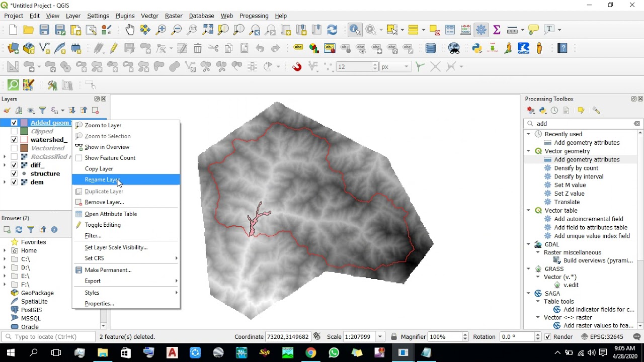Viewport: 644px width, 362px height.
Task: Select Zoom to Layer in context menu
Action: coord(126,125)
